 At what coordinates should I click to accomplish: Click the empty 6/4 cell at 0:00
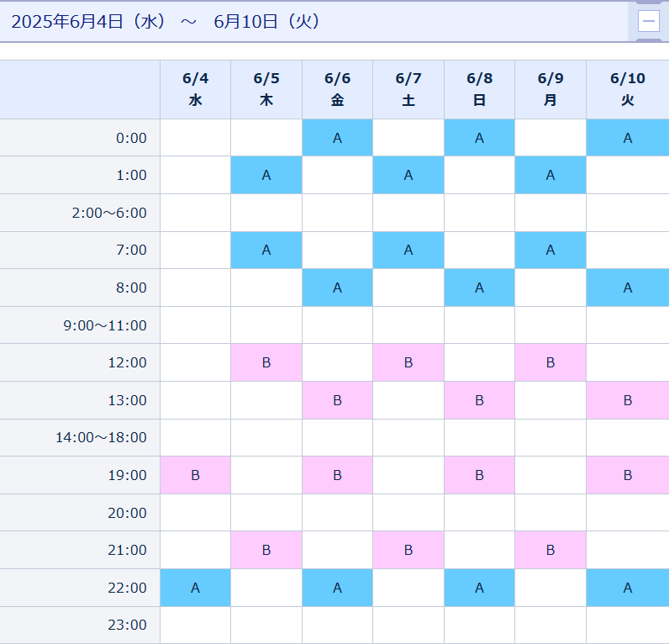pyautogui.click(x=195, y=138)
